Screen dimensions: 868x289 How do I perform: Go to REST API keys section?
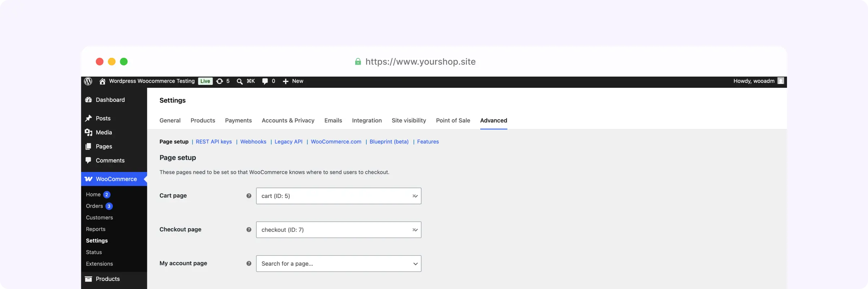pyautogui.click(x=214, y=142)
